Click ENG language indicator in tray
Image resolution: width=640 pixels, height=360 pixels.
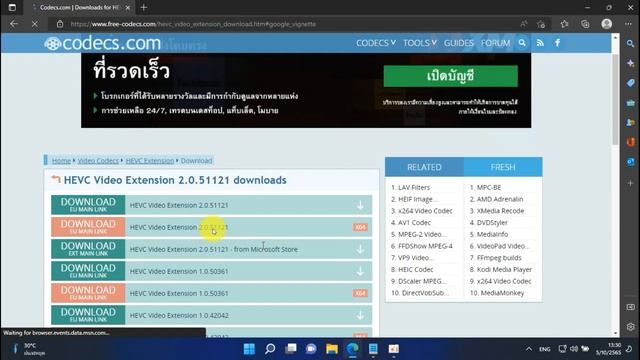(544, 349)
